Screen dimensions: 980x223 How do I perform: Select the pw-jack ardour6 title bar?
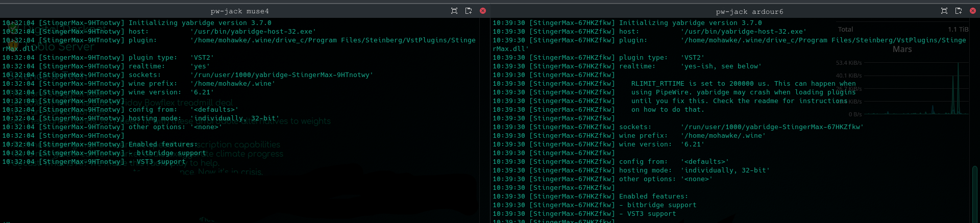(x=749, y=11)
